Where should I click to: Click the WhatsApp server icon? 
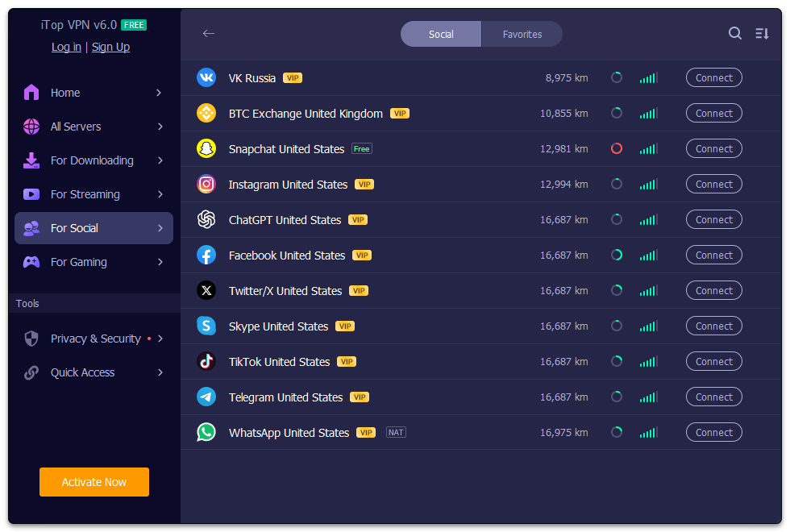click(206, 432)
